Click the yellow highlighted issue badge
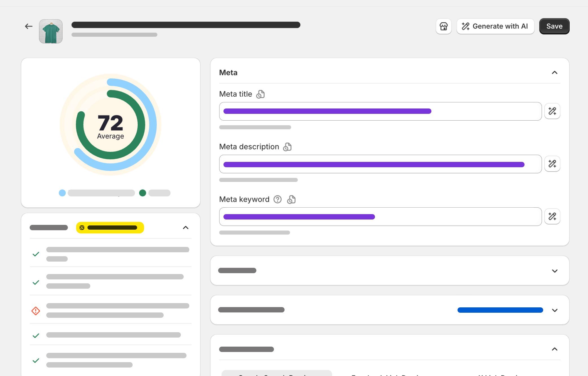 point(110,227)
